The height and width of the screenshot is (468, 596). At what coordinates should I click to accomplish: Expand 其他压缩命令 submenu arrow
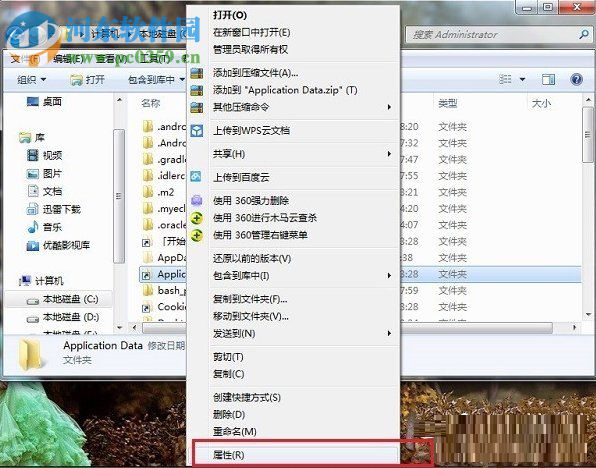click(x=389, y=107)
